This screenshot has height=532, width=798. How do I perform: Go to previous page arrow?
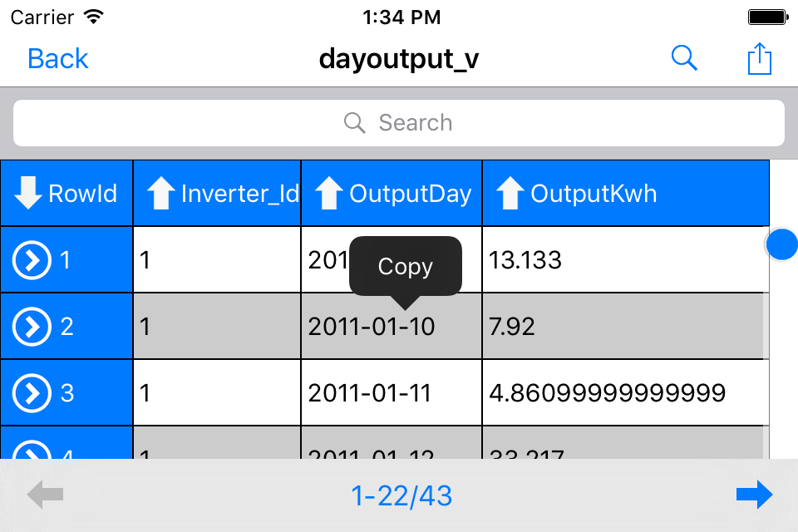pos(45,495)
